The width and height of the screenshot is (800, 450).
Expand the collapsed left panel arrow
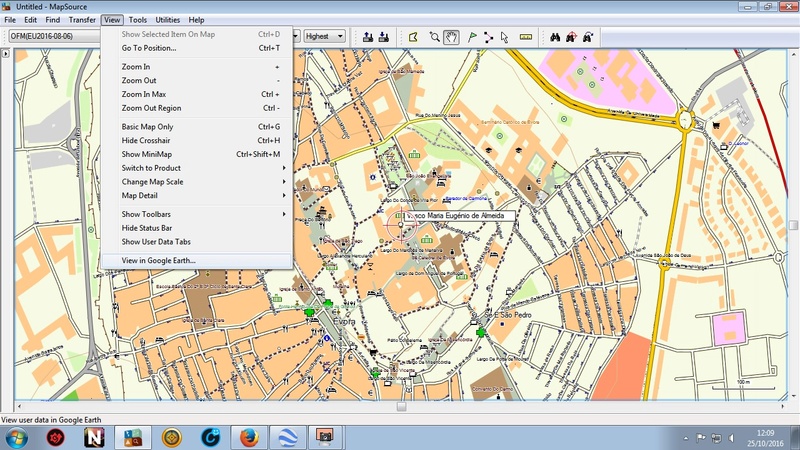point(6,53)
